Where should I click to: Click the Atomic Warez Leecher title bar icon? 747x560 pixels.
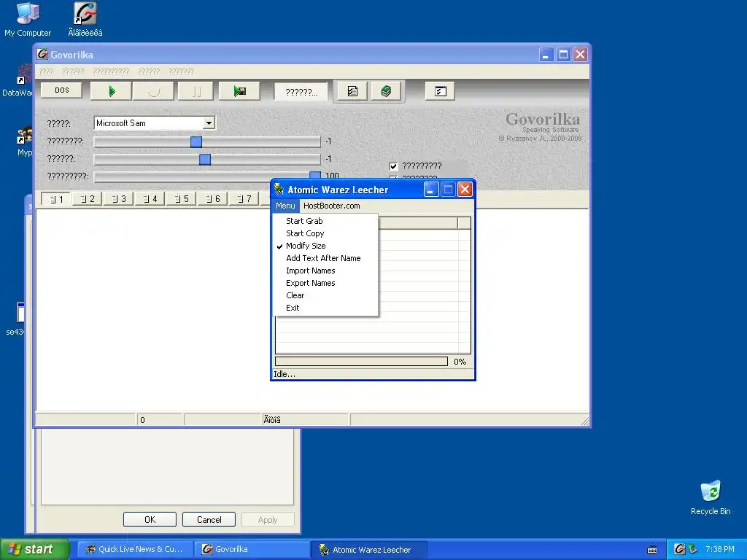(x=279, y=189)
